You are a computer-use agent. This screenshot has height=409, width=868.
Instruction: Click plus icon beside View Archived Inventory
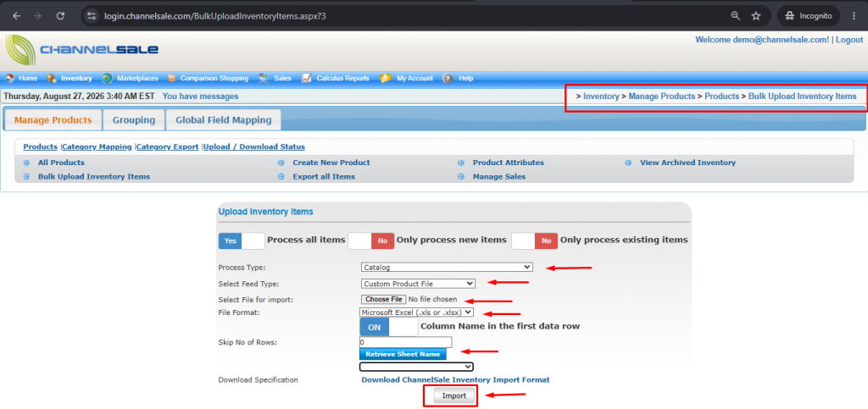point(628,163)
